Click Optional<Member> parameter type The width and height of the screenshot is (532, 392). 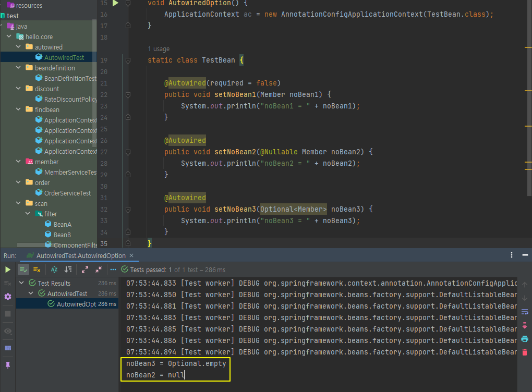coord(294,209)
